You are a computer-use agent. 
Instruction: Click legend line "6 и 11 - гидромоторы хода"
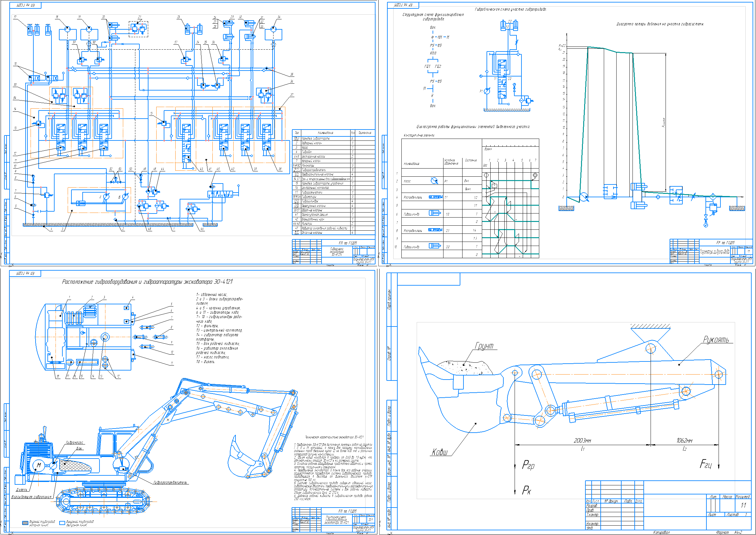click(x=218, y=312)
